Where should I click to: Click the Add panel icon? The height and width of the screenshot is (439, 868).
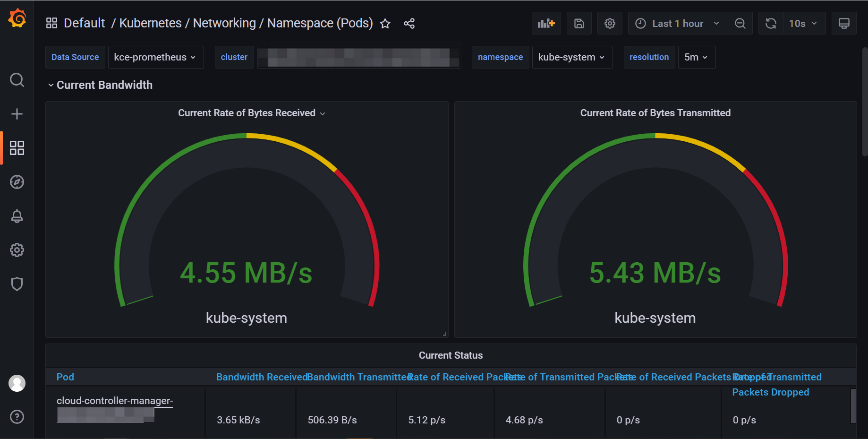click(x=546, y=24)
